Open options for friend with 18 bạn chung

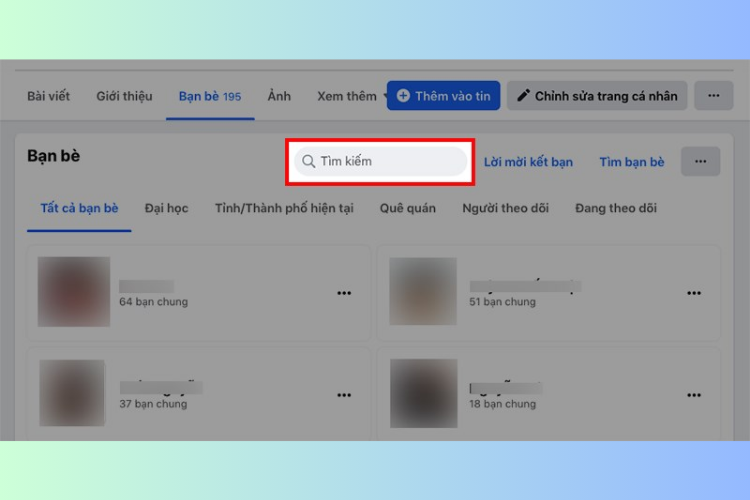click(x=694, y=395)
